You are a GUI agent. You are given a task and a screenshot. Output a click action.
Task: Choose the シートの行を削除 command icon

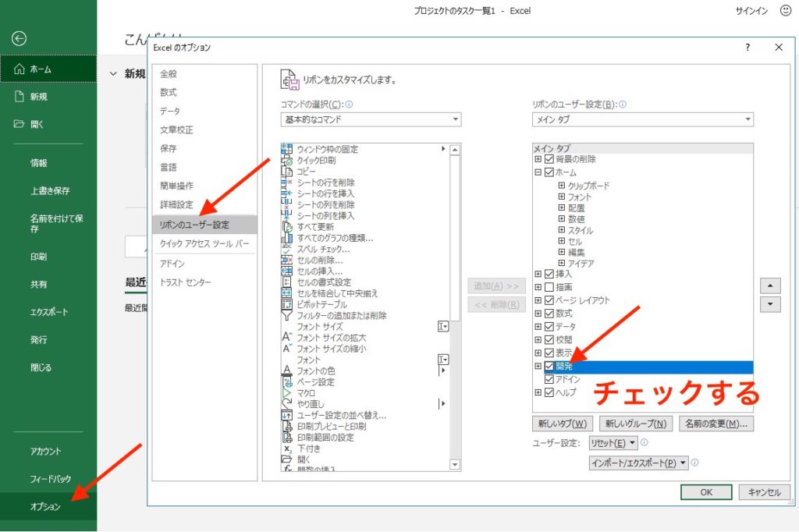pos(287,183)
